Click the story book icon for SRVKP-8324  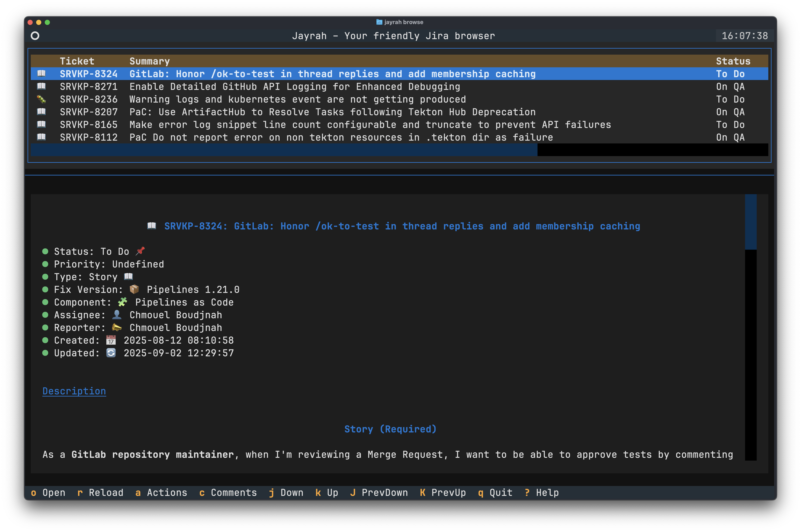pyautogui.click(x=42, y=74)
